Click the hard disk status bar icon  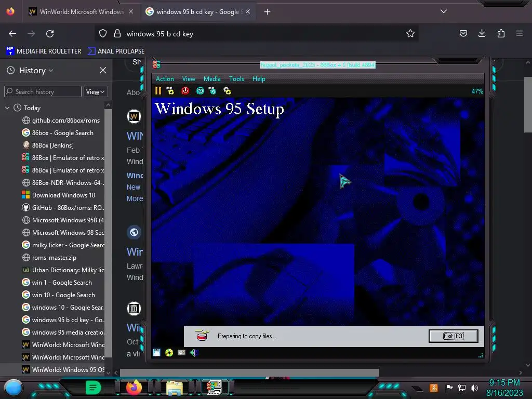[181, 353]
